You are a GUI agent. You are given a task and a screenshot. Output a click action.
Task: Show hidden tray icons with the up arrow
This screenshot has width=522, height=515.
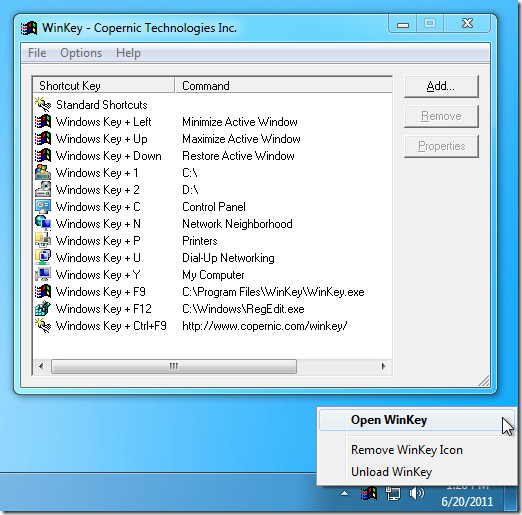[x=344, y=493]
